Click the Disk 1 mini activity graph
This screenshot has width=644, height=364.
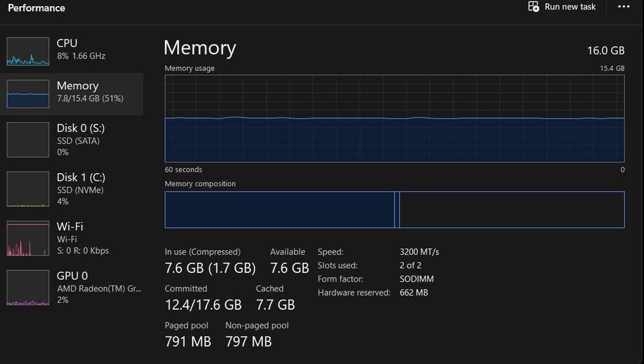point(28,189)
